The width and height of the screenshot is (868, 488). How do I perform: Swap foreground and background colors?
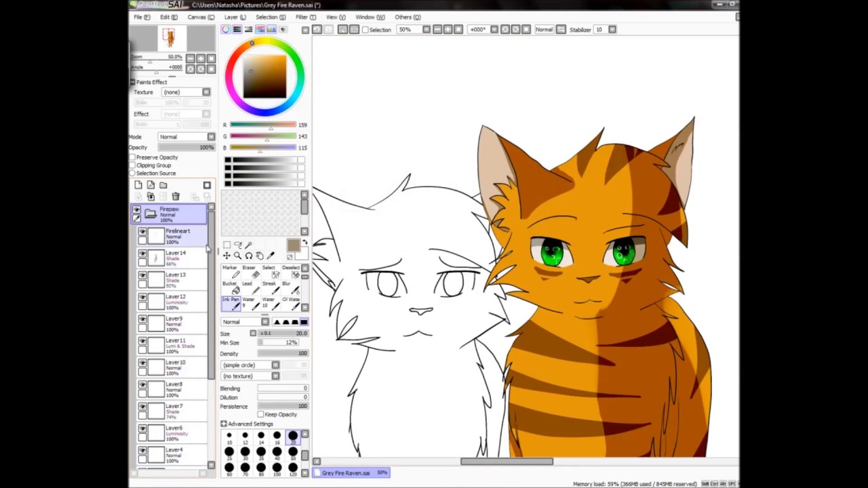[x=304, y=243]
